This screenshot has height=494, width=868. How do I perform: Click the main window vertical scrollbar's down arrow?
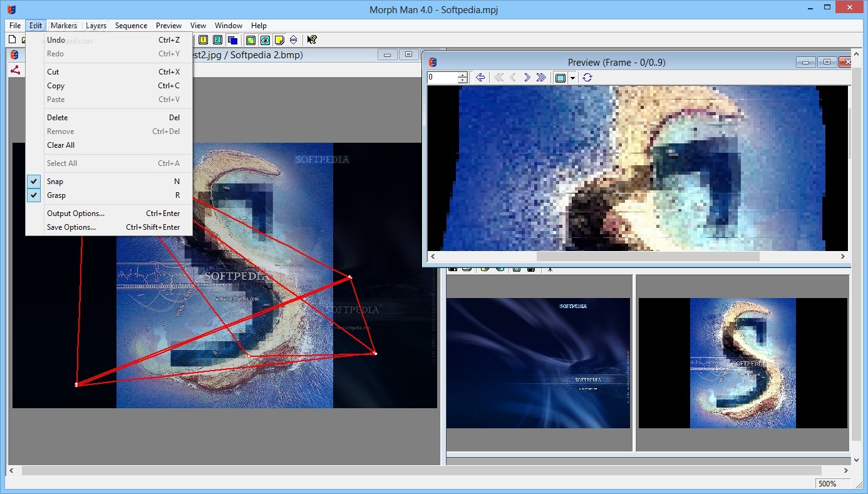pos(857,459)
